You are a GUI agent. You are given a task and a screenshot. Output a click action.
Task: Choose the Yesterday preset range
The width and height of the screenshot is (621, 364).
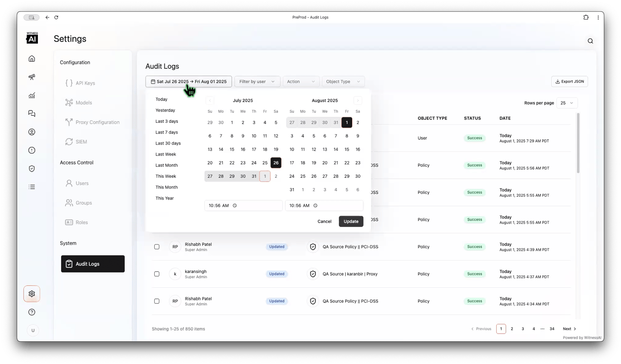166,110
